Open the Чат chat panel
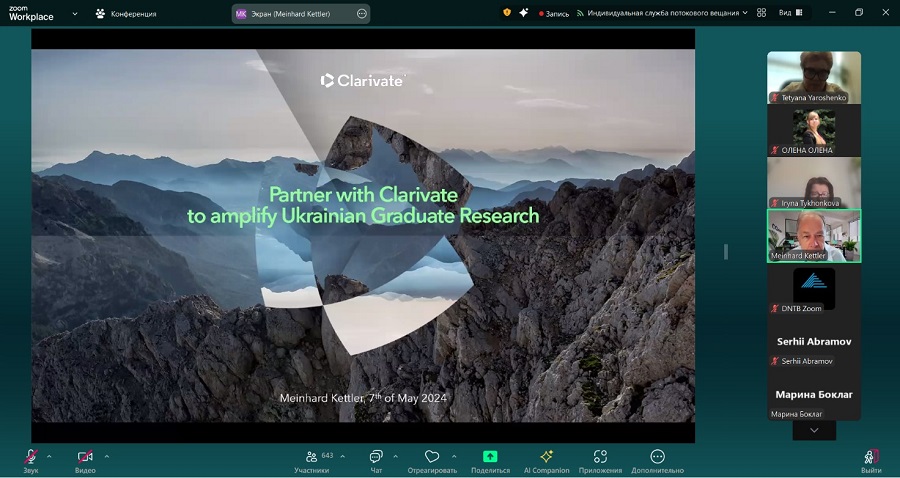Screen dimensions: 900x478 click(x=376, y=461)
